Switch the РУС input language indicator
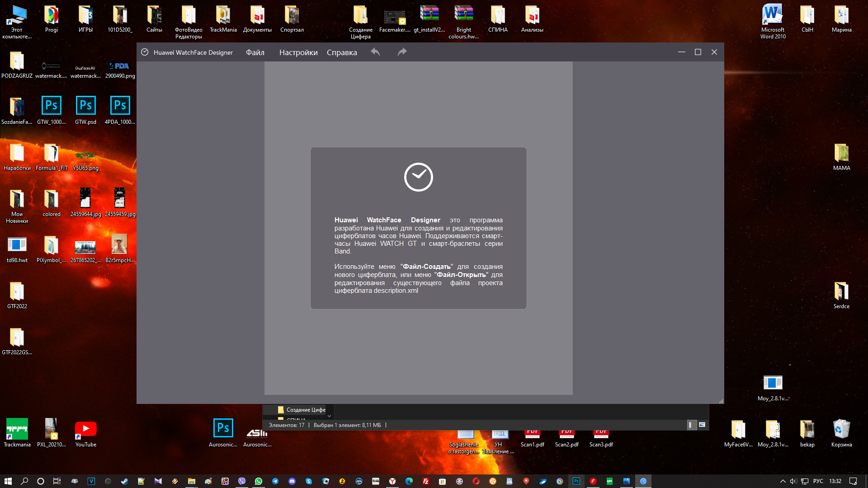The image size is (868, 488). click(818, 481)
